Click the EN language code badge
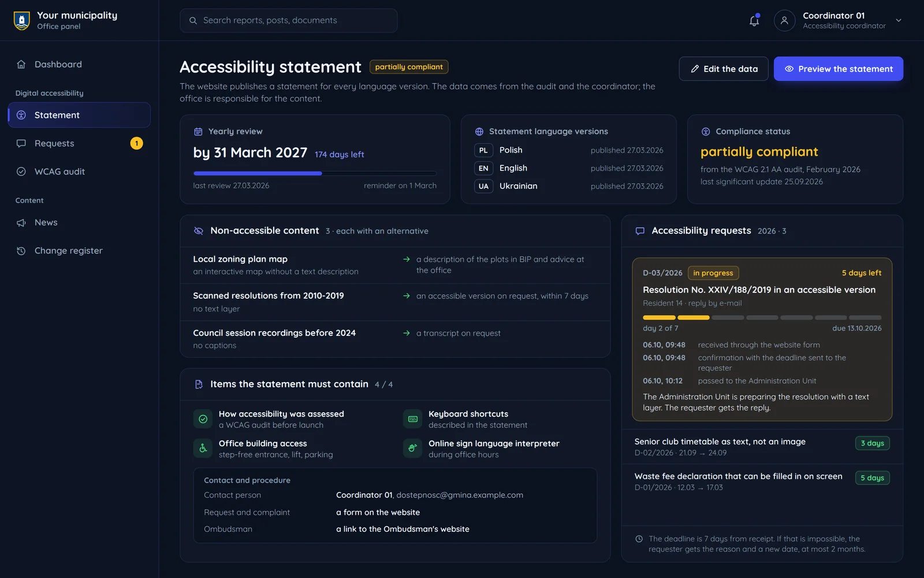Viewport: 924px width, 578px height. [x=483, y=168]
